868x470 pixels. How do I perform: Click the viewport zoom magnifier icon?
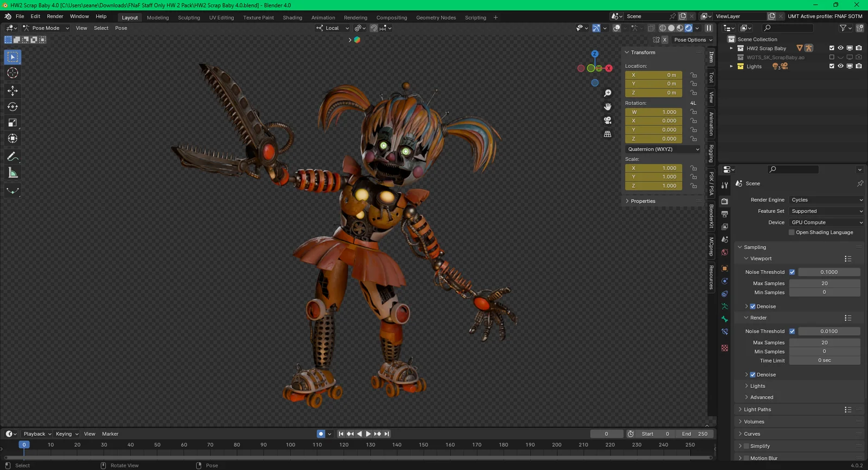pyautogui.click(x=608, y=93)
